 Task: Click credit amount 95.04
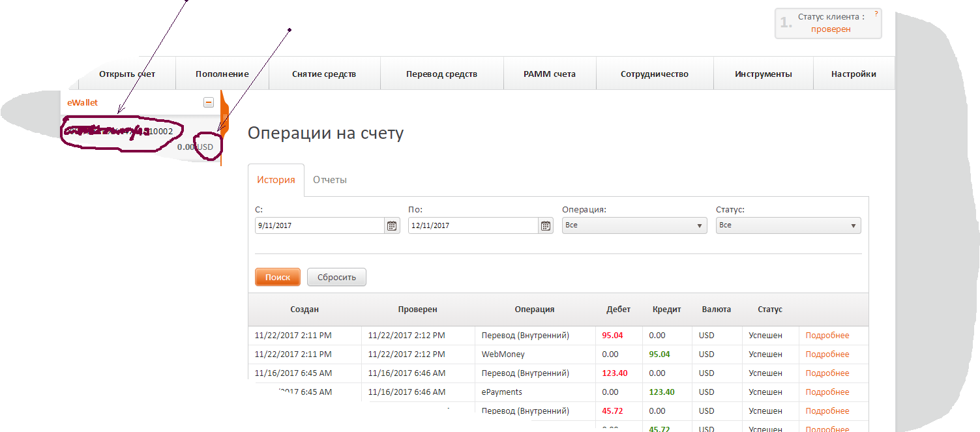point(659,354)
